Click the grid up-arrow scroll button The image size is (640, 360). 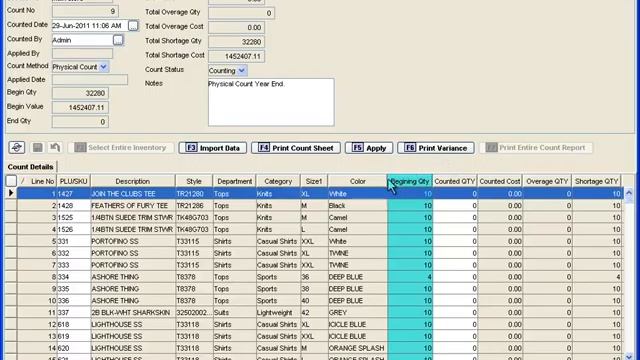[629, 193]
